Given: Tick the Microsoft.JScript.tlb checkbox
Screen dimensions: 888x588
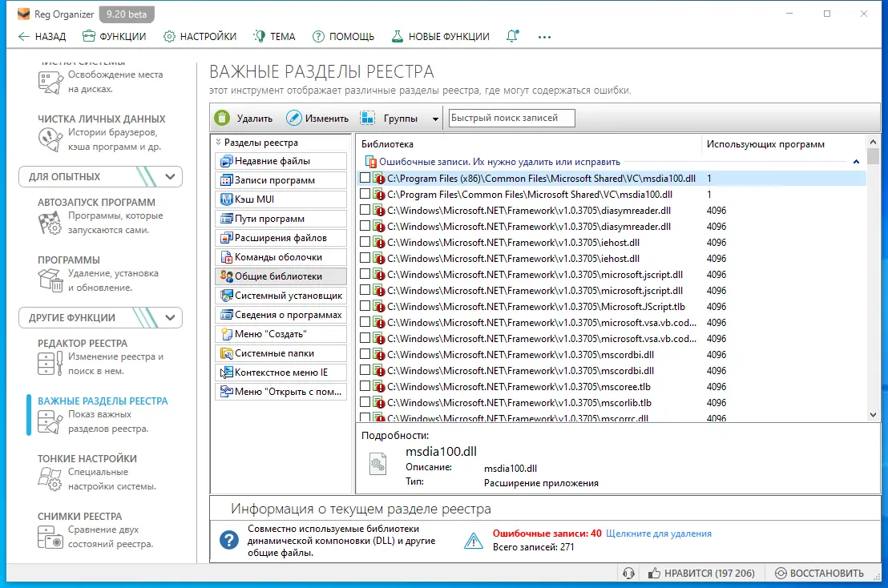Looking at the screenshot, I should pyautogui.click(x=365, y=306).
